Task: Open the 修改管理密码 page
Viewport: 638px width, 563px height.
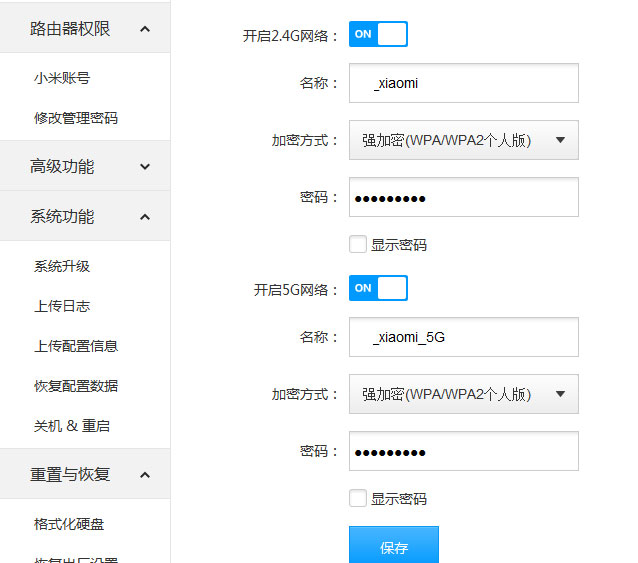Action: tap(76, 118)
